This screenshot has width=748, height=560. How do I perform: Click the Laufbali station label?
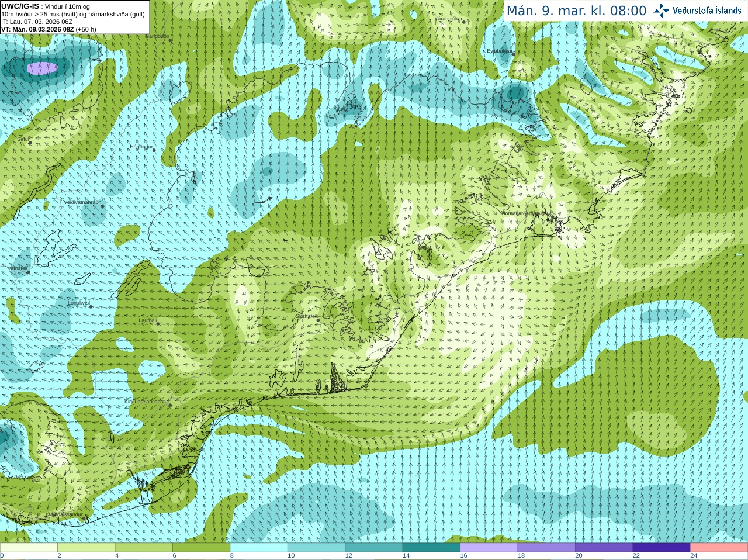pyautogui.click(x=148, y=320)
